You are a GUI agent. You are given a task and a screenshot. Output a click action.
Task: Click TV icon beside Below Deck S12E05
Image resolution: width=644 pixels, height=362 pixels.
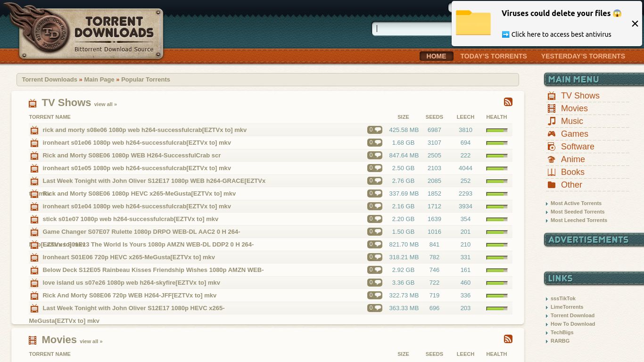[34, 271]
